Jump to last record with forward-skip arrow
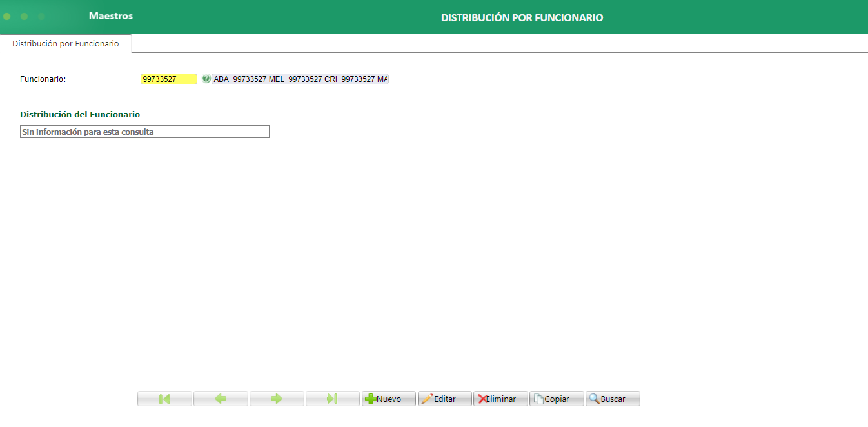 tap(333, 398)
